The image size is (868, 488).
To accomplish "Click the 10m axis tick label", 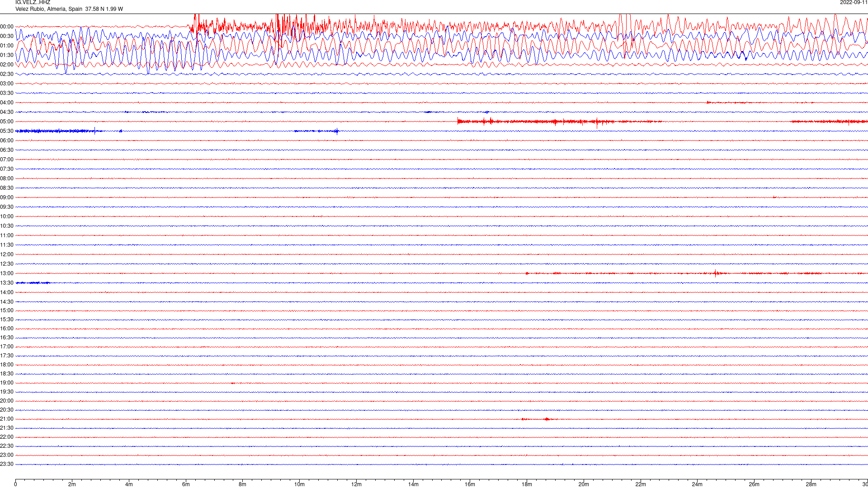I will click(299, 484).
